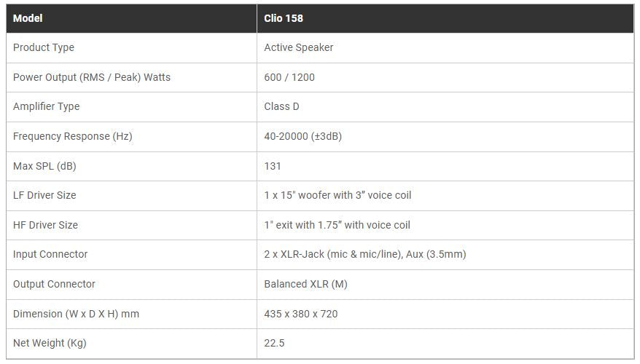
Task: Click the "Model" header cell
Action: [28, 18]
